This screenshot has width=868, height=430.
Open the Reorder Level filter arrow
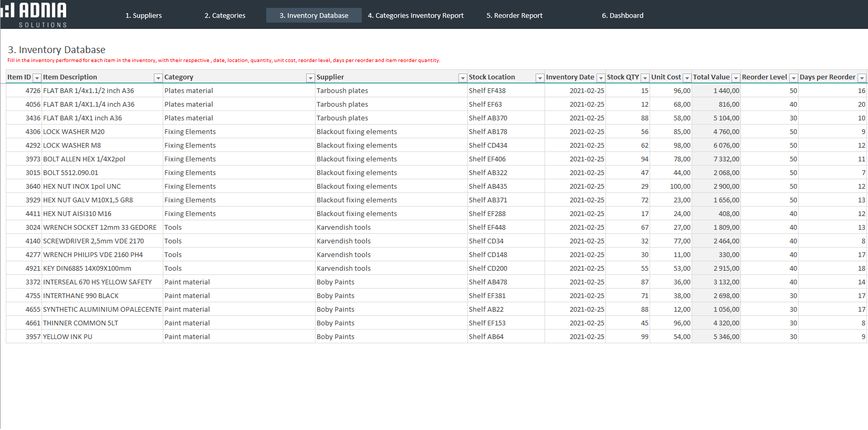[x=793, y=78]
